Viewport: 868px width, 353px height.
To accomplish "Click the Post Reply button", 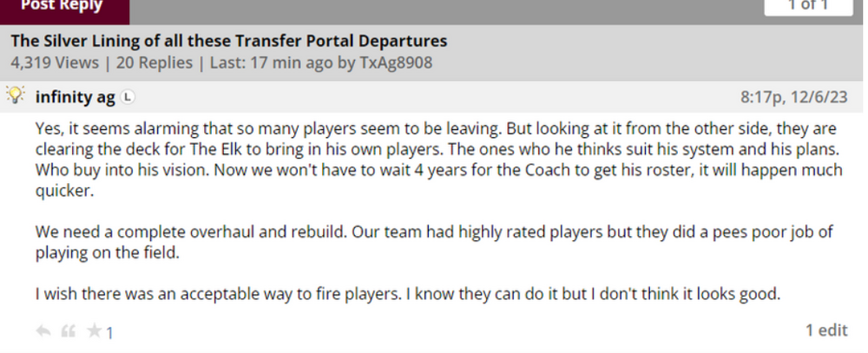I will click(62, 8).
